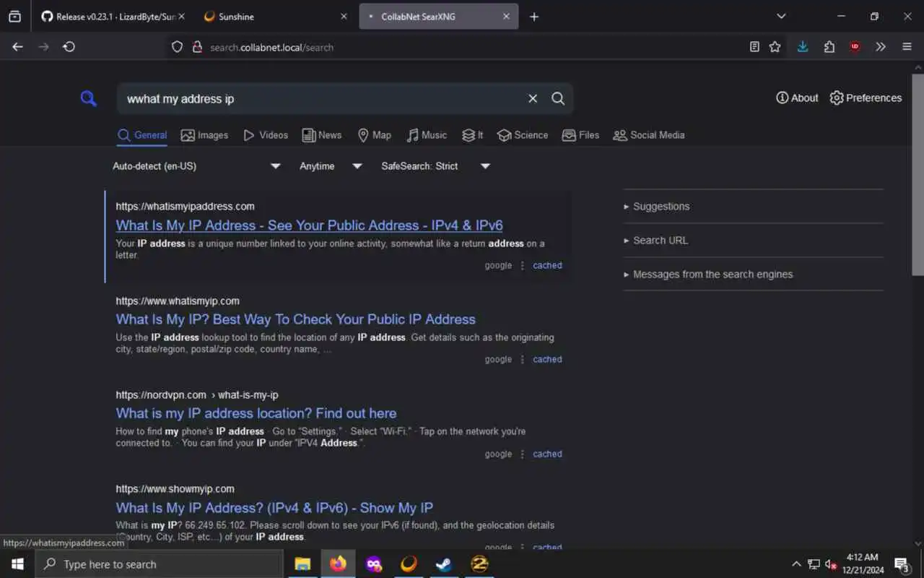This screenshot has width=924, height=578.
Task: Open What Is My IP? Best Way result
Action: click(295, 319)
